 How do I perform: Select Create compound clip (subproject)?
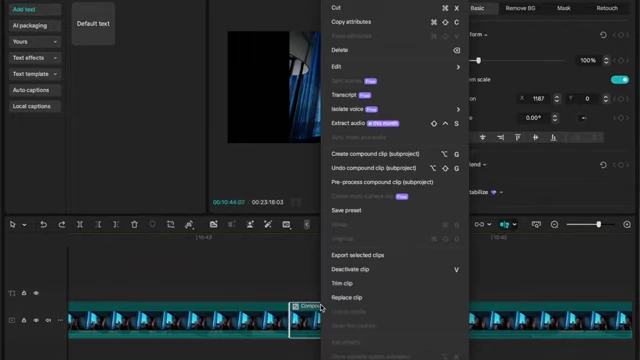395,154
